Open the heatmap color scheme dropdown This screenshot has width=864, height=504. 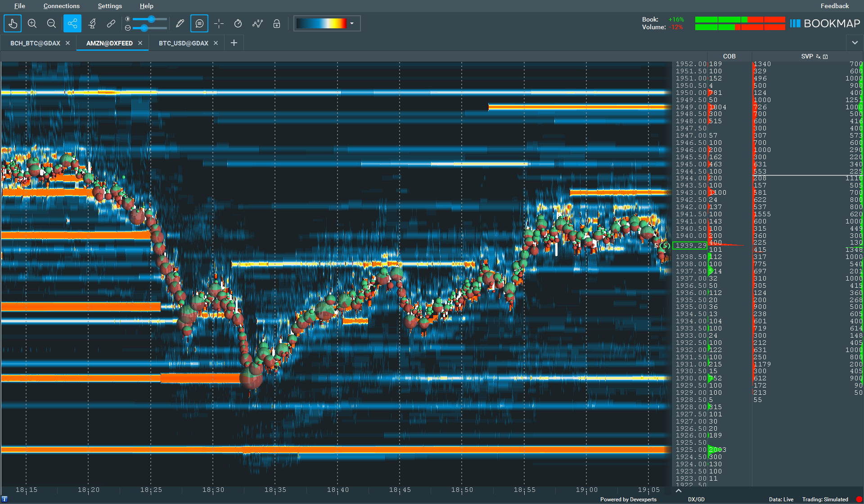[x=352, y=23]
